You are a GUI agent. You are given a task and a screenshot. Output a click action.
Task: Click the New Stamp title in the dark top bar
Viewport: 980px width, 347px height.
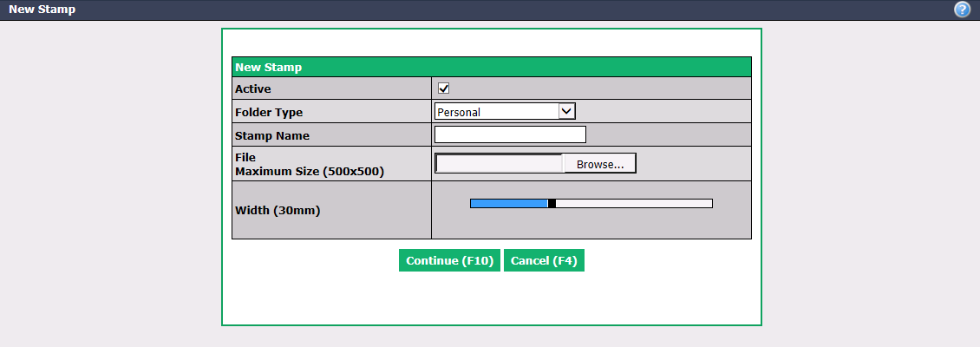(42, 10)
